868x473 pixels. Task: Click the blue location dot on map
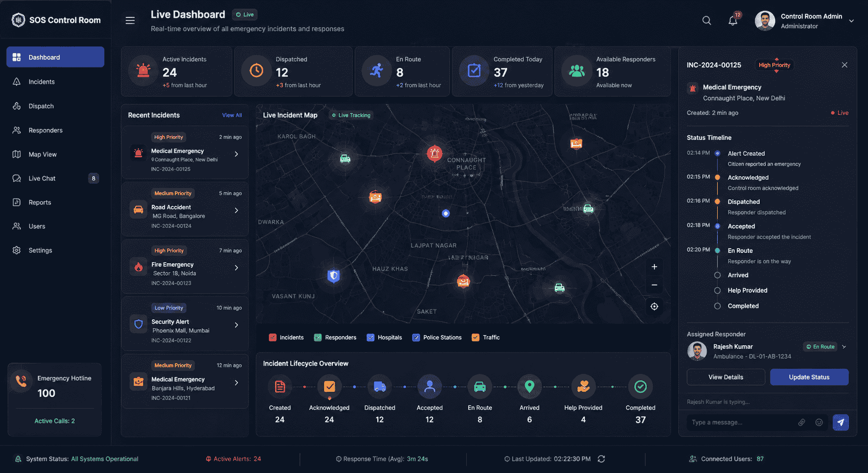(446, 214)
